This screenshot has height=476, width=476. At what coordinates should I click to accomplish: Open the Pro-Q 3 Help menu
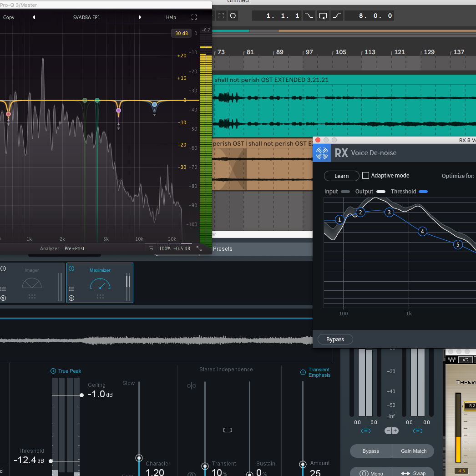[x=171, y=17]
